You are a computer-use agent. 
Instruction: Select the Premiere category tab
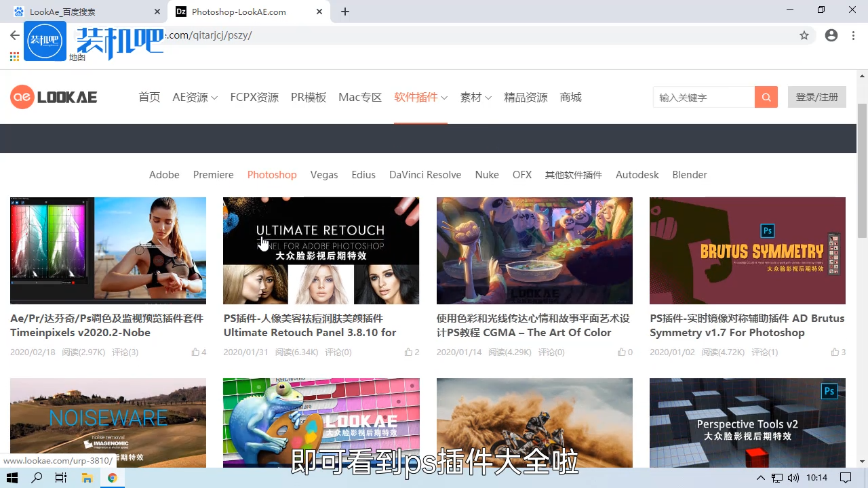click(x=213, y=174)
